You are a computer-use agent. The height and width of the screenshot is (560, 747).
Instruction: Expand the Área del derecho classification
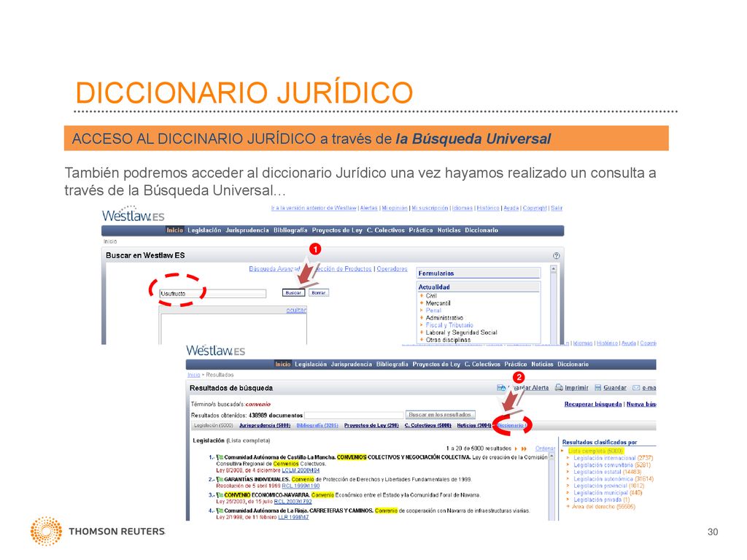coord(568,507)
